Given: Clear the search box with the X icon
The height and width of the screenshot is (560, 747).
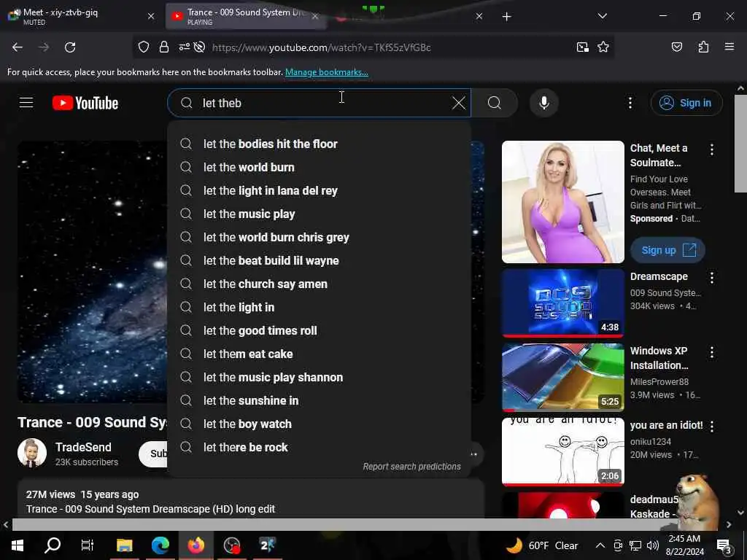Looking at the screenshot, I should 458,103.
